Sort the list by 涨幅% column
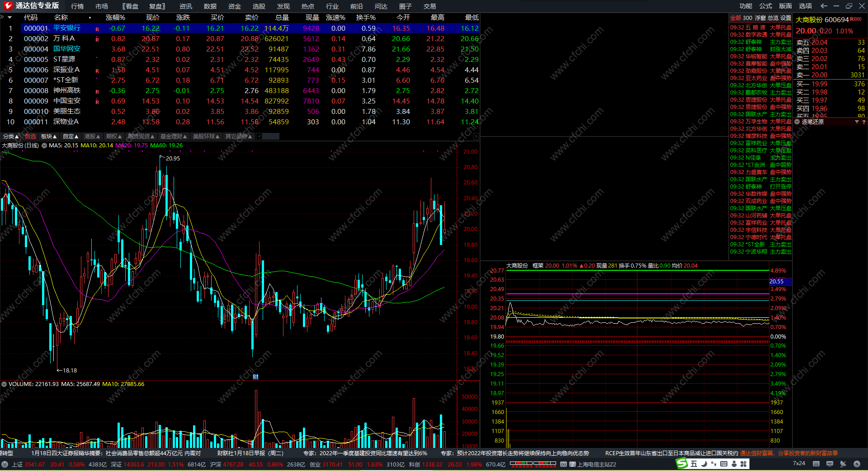Screen dimensions: 868x471 pos(115,18)
